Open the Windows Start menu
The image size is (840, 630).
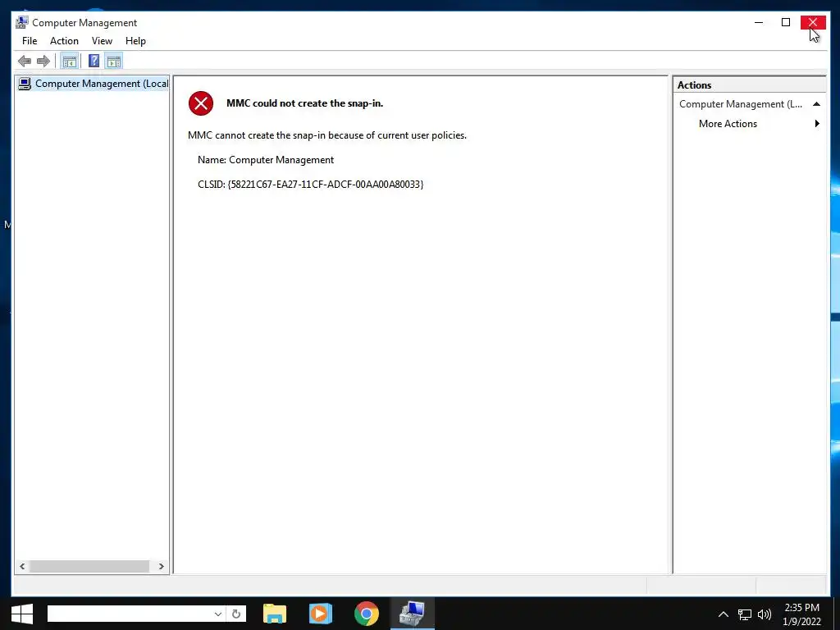pos(22,614)
